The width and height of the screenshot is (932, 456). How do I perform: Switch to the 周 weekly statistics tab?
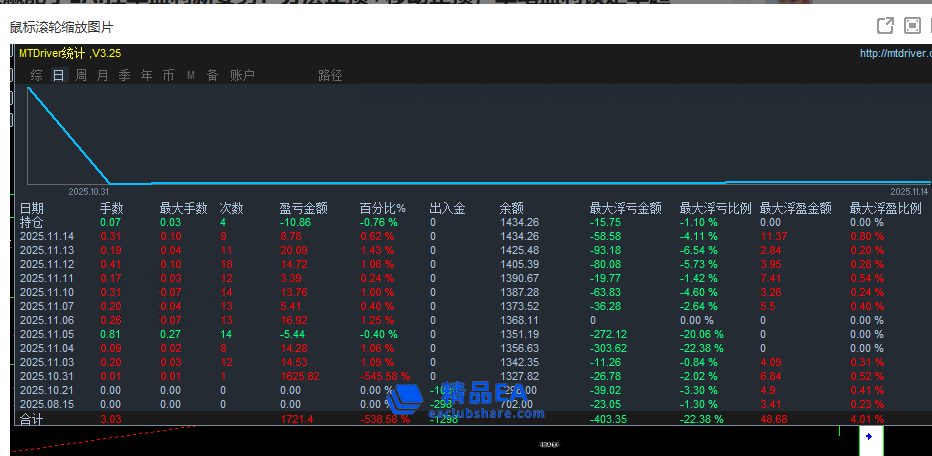(x=81, y=75)
